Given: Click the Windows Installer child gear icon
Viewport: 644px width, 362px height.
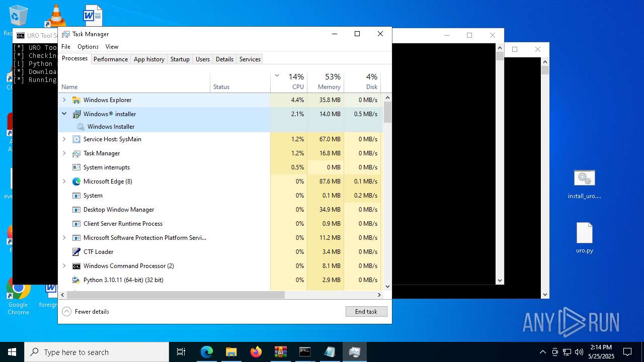Looking at the screenshot, I should pyautogui.click(x=80, y=127).
